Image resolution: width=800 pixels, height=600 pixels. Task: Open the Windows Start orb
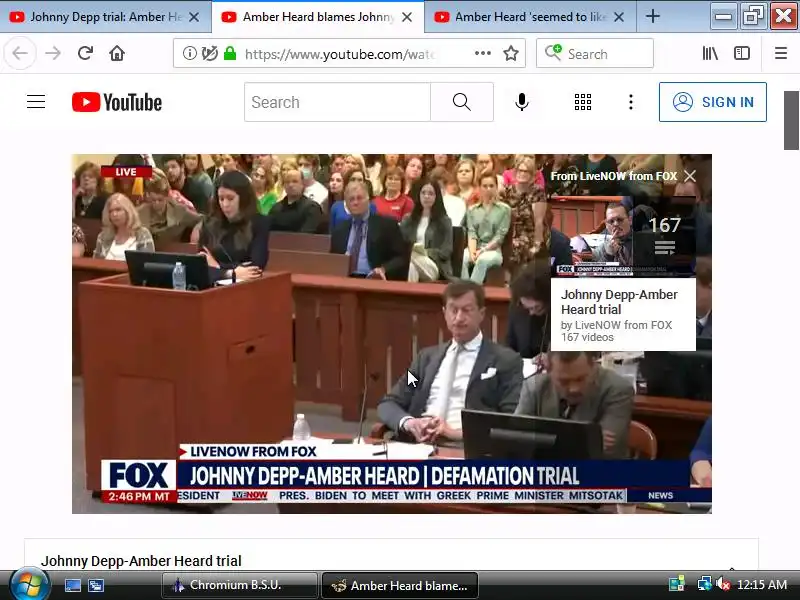coord(29,585)
